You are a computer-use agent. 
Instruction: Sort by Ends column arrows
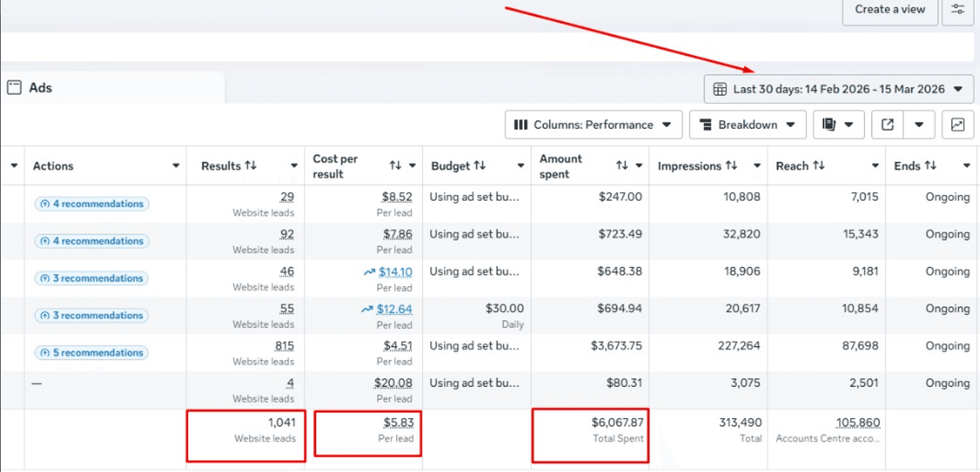(930, 166)
